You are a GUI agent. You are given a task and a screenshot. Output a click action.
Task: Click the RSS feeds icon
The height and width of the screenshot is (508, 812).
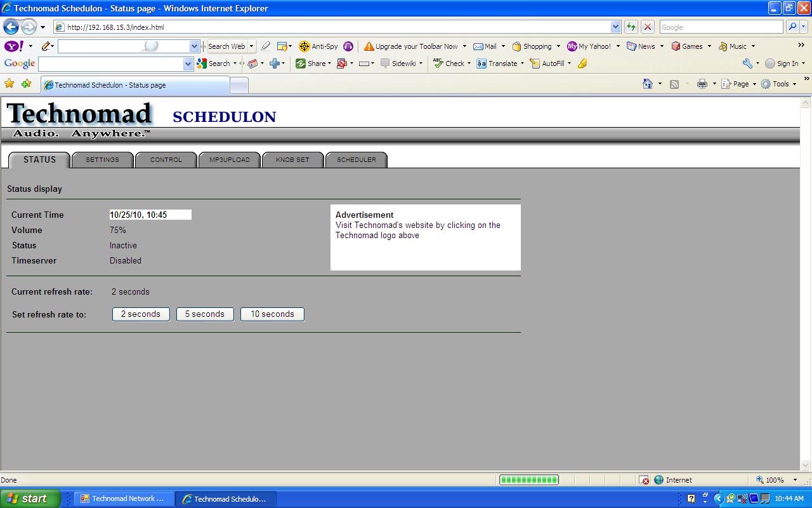click(x=674, y=84)
